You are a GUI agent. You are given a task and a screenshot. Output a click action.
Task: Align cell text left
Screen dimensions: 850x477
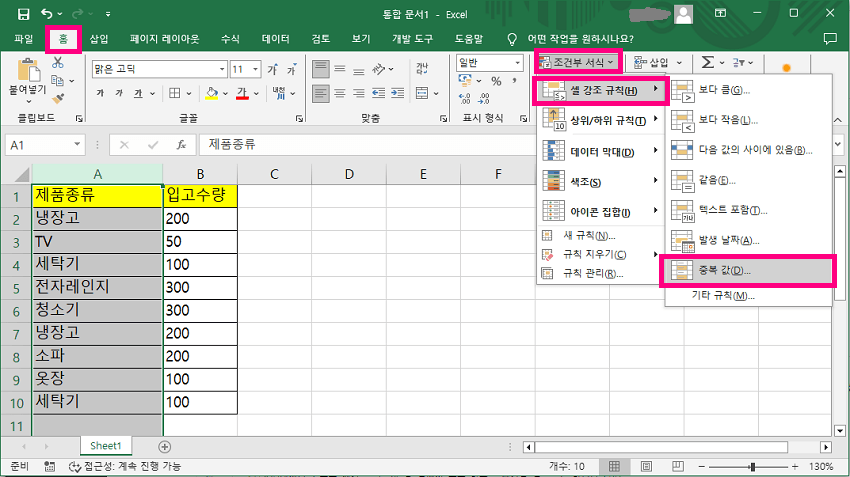pyautogui.click(x=320, y=93)
